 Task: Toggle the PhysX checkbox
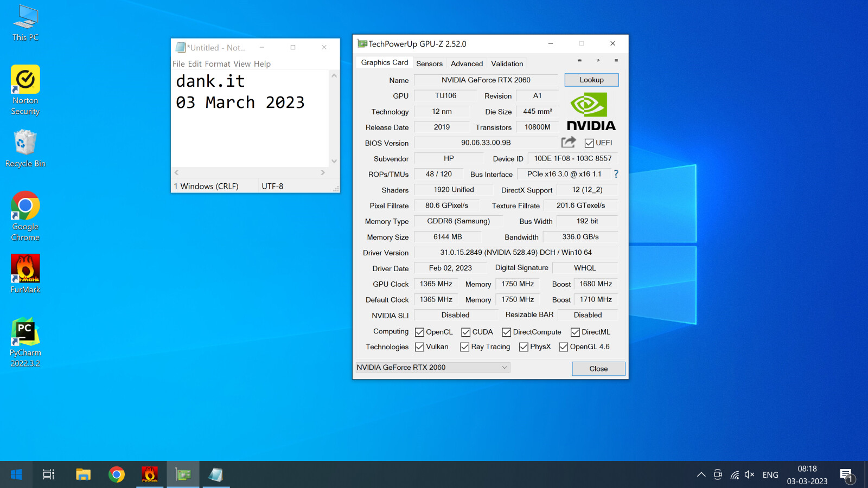[x=524, y=347]
